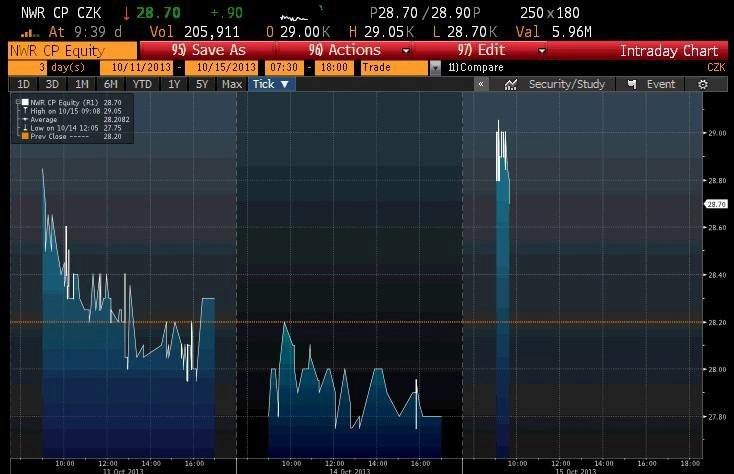
Task: Select the 1D range tab
Action: (x=23, y=84)
